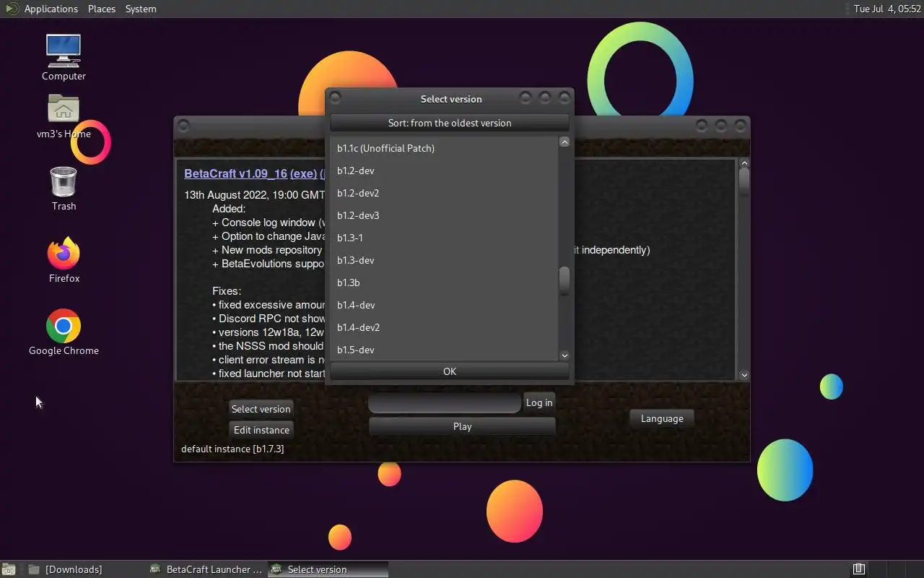Viewport: 924px width, 578px height.
Task: Focus the username input field
Action: [445, 402]
